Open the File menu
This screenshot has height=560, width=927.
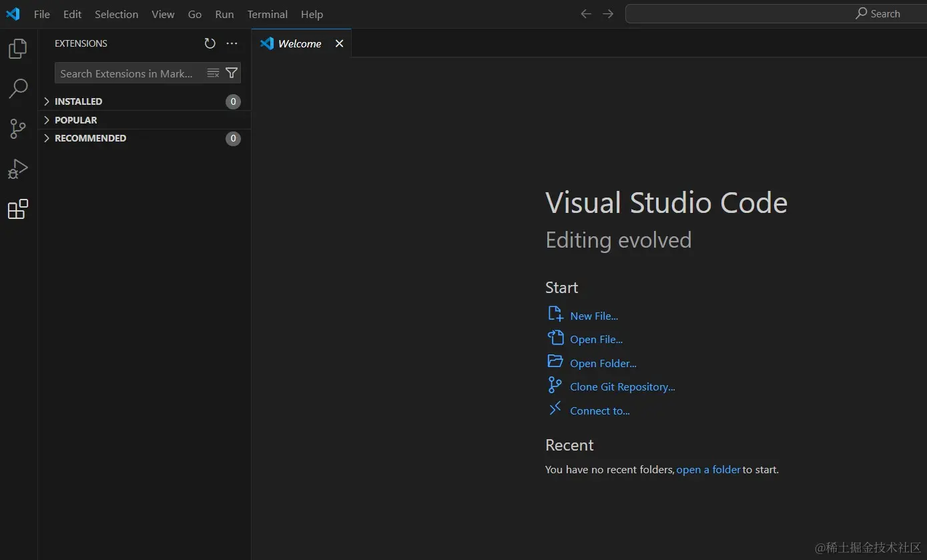pyautogui.click(x=42, y=14)
